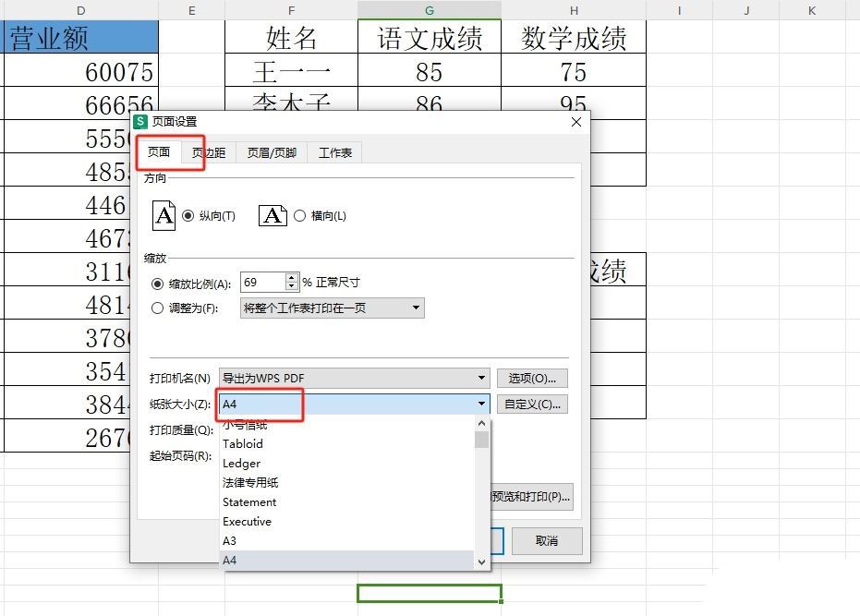Increase the scale percentage with up arrow
Viewport: 860px width, 616px height.
[x=292, y=278]
